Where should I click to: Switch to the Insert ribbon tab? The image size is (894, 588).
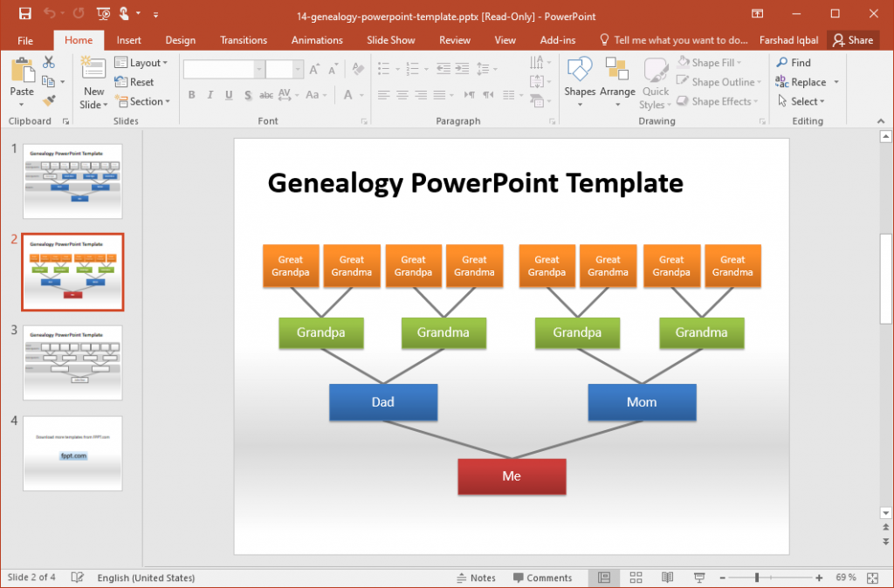click(128, 39)
